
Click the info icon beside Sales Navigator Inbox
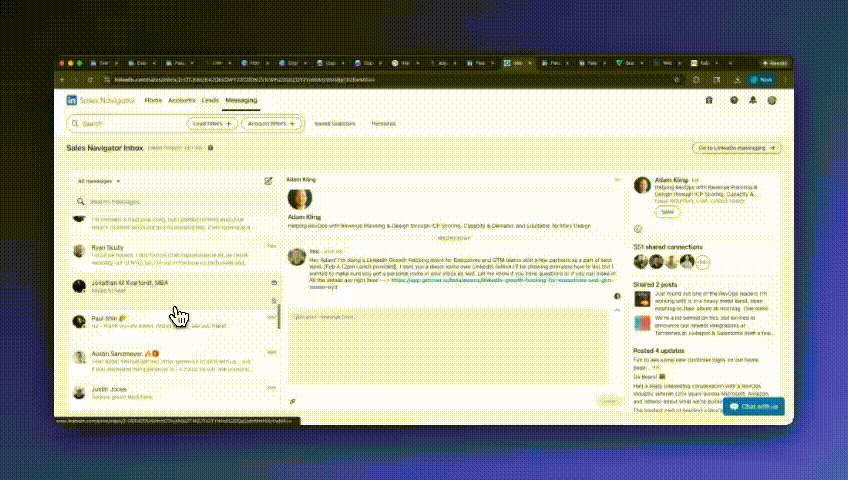210,148
